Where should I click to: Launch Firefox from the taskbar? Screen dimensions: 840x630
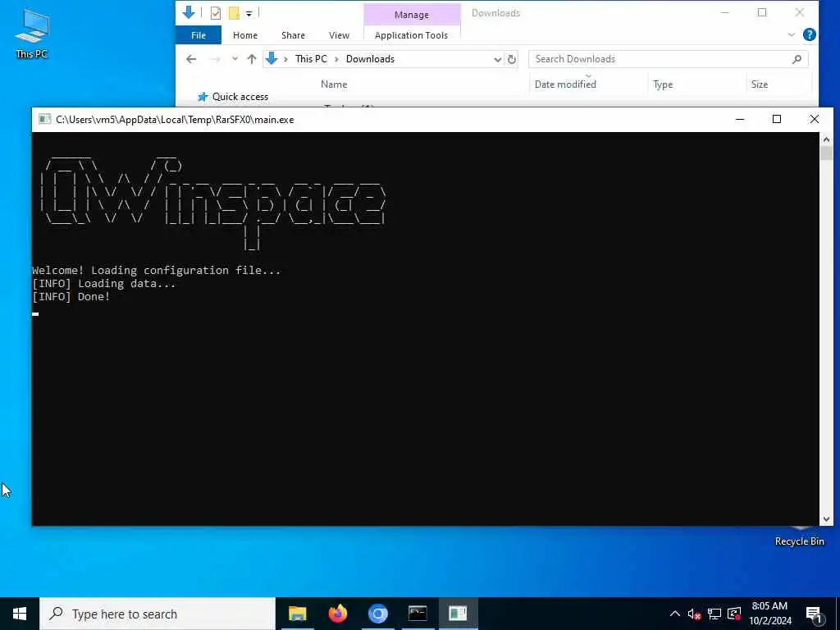(x=337, y=614)
